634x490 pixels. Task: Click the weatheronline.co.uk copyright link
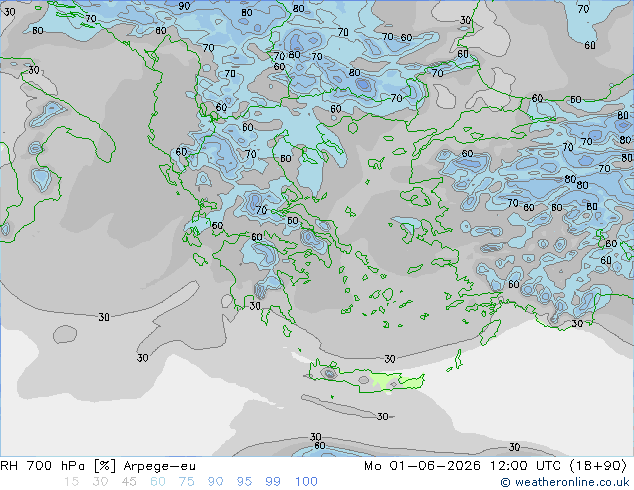(x=565, y=482)
